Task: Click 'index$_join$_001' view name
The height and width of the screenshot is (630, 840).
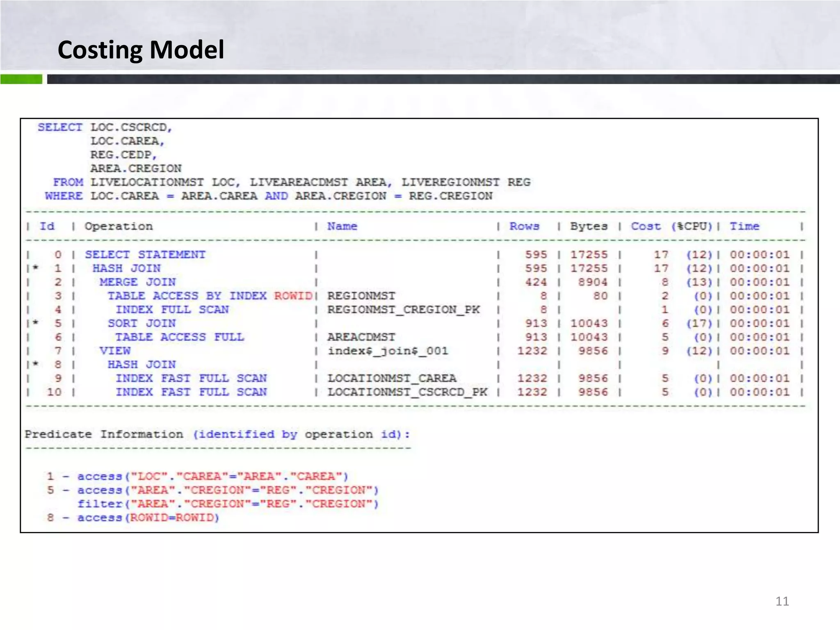Action: 388,351
